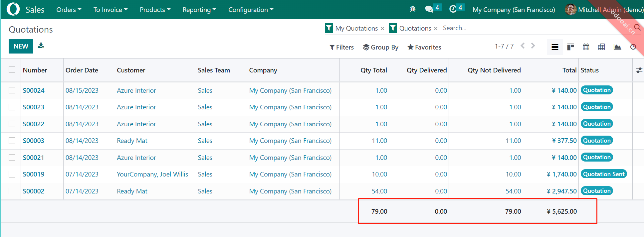The image size is (644, 237).
Task: Click 08/15/2023 order date
Action: click(82, 90)
